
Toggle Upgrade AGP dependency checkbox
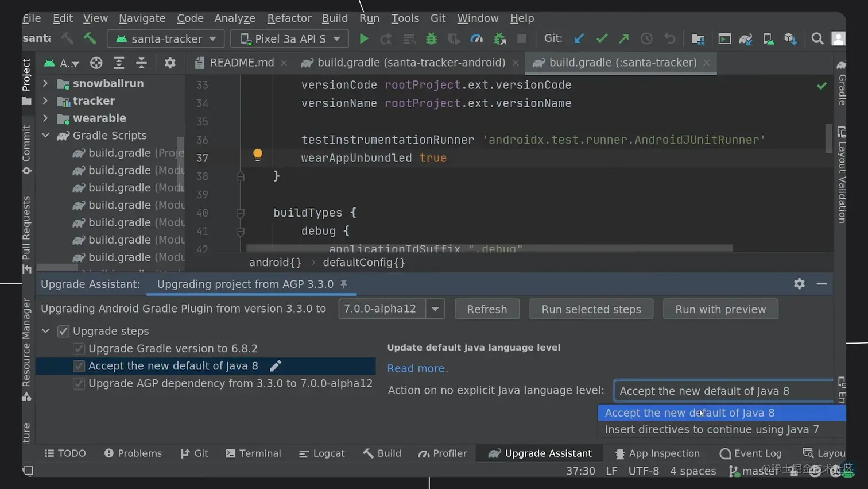coord(79,383)
